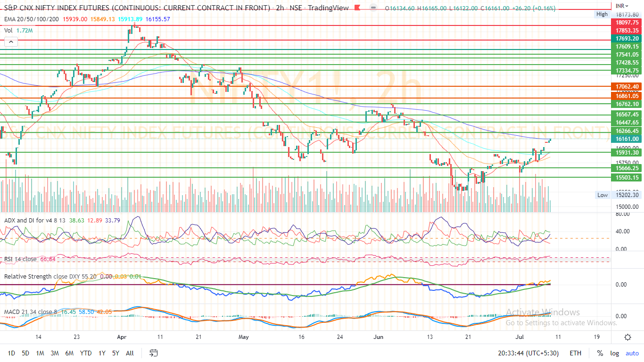Set the chart range to 5Y

tap(116, 353)
